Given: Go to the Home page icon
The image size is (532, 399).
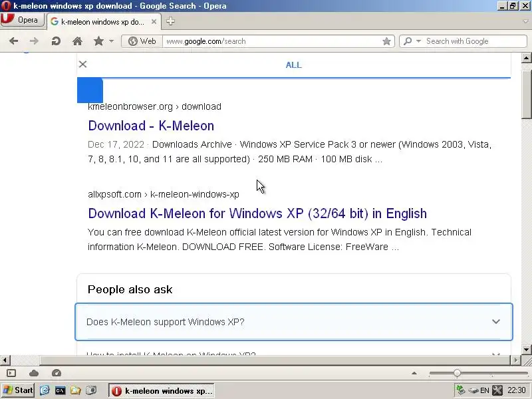Looking at the screenshot, I should pos(77,41).
